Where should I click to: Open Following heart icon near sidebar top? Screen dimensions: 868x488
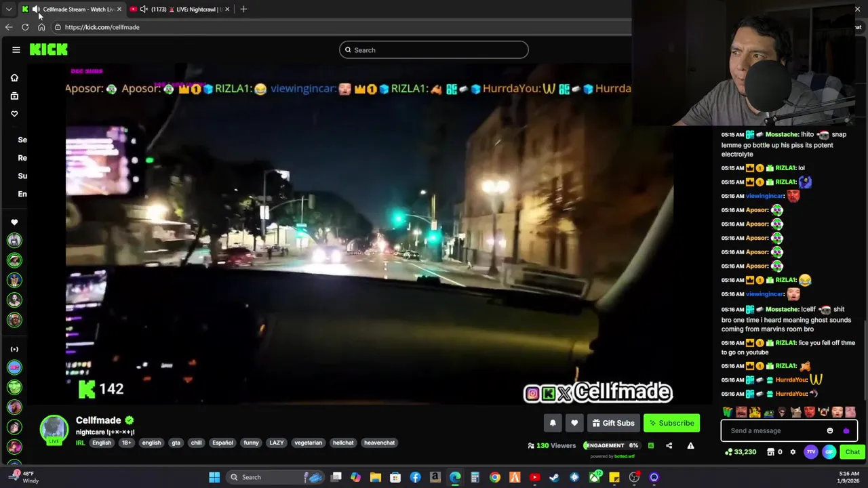pyautogui.click(x=14, y=114)
